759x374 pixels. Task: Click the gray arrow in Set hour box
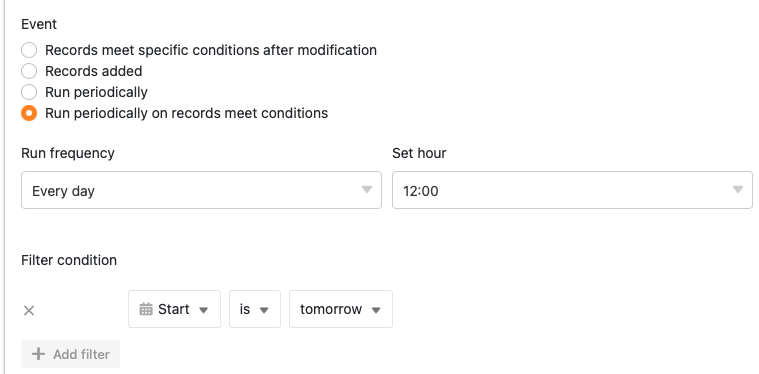point(738,190)
